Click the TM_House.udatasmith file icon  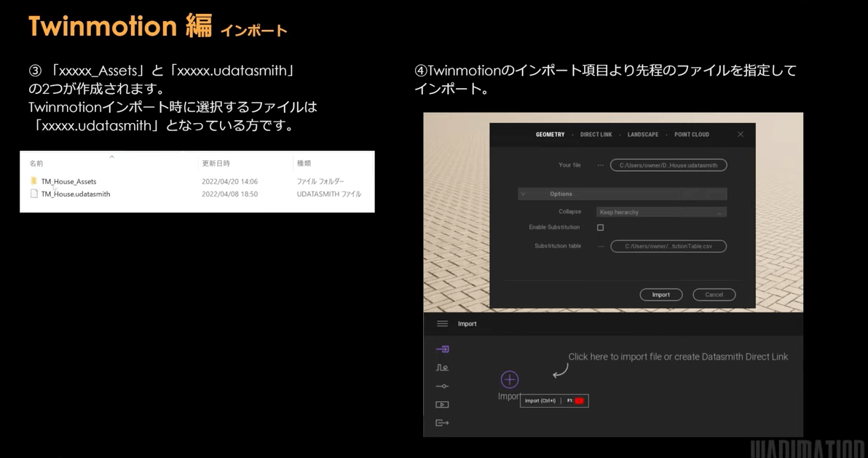click(34, 194)
